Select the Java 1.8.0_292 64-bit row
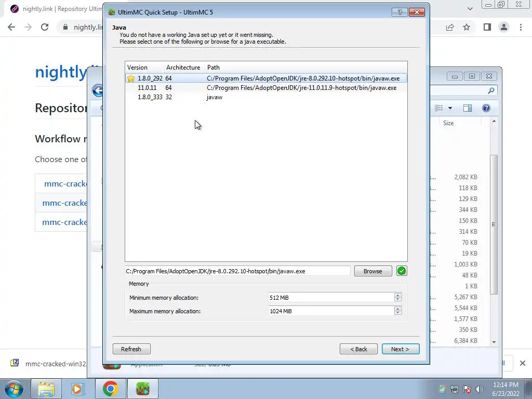532x399 pixels. click(x=267, y=78)
